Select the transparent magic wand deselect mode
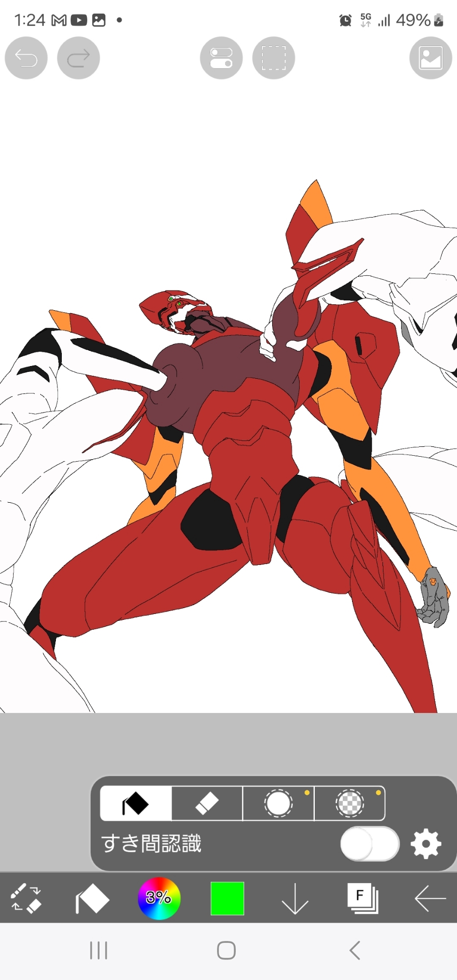 (x=350, y=804)
